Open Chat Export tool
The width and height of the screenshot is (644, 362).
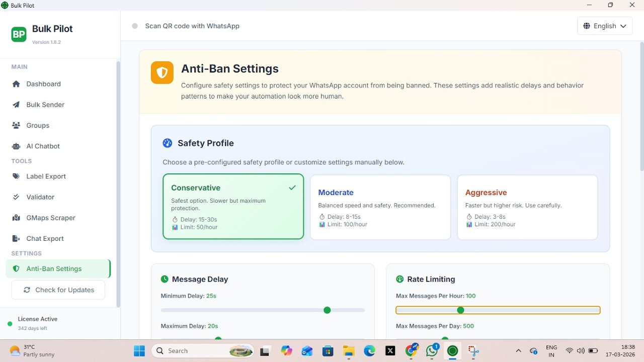[x=58, y=238]
